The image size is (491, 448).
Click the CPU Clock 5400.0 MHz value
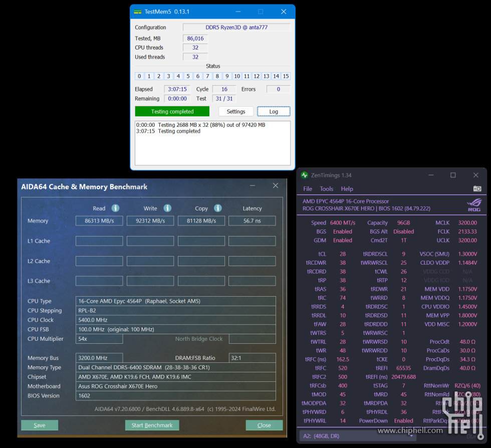pyautogui.click(x=176, y=320)
